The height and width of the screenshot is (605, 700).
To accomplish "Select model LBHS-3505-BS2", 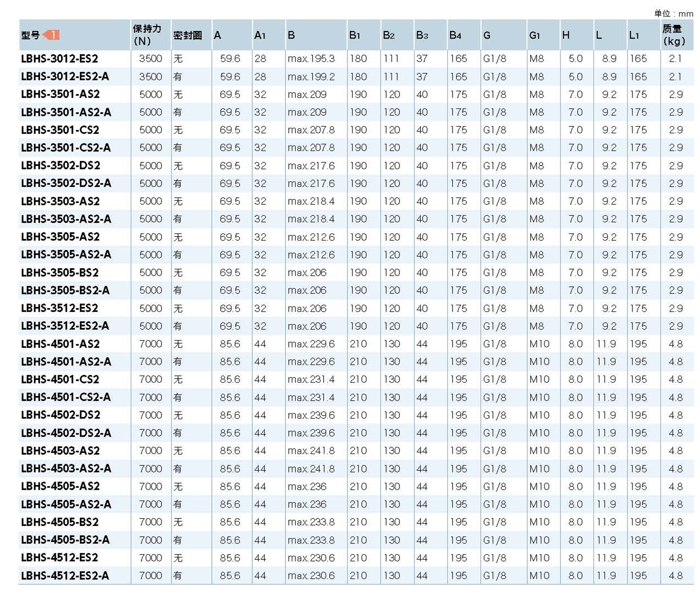I will click(60, 273).
